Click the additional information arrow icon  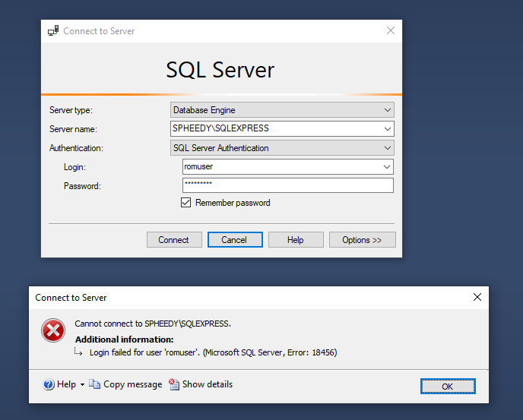point(78,352)
